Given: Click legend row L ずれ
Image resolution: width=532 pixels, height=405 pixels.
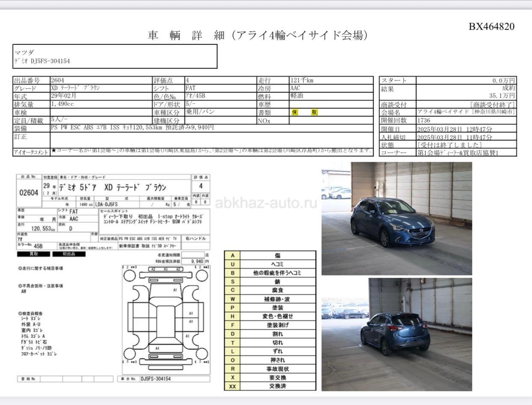Looking at the screenshot, I should pos(270,351).
